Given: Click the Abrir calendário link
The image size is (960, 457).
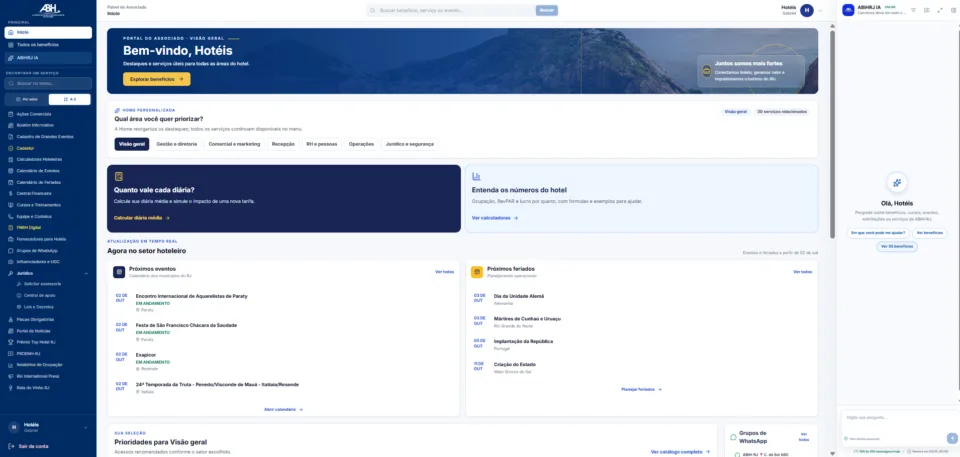Looking at the screenshot, I should click(283, 409).
